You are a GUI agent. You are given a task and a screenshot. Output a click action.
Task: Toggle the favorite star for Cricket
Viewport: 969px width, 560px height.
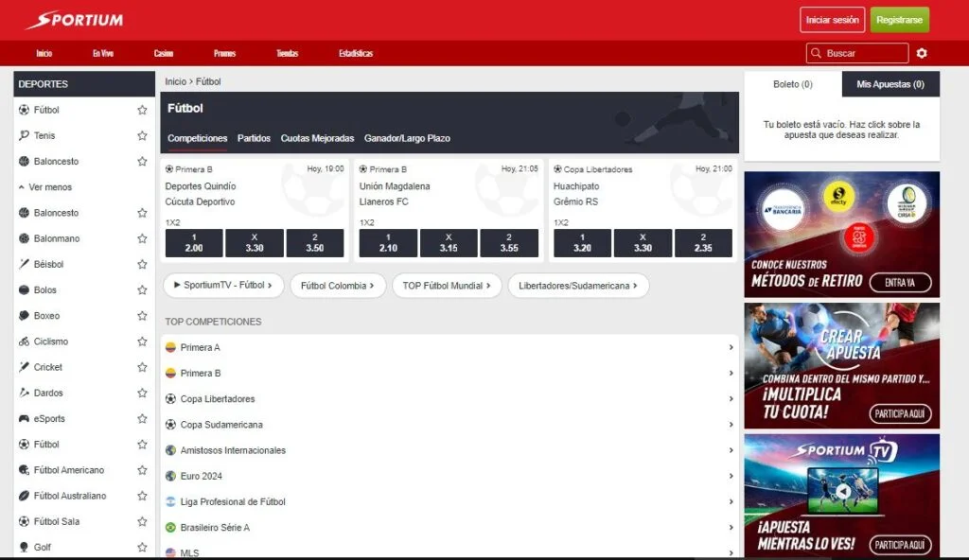coord(142,367)
